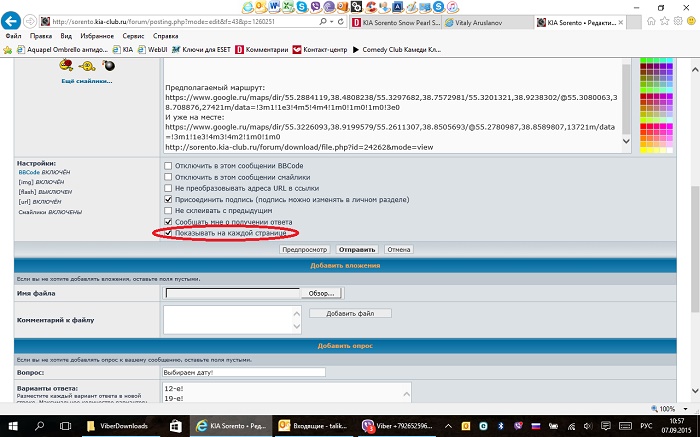
Task: Click the 'Вопрос' poll question field
Action: tap(244, 371)
